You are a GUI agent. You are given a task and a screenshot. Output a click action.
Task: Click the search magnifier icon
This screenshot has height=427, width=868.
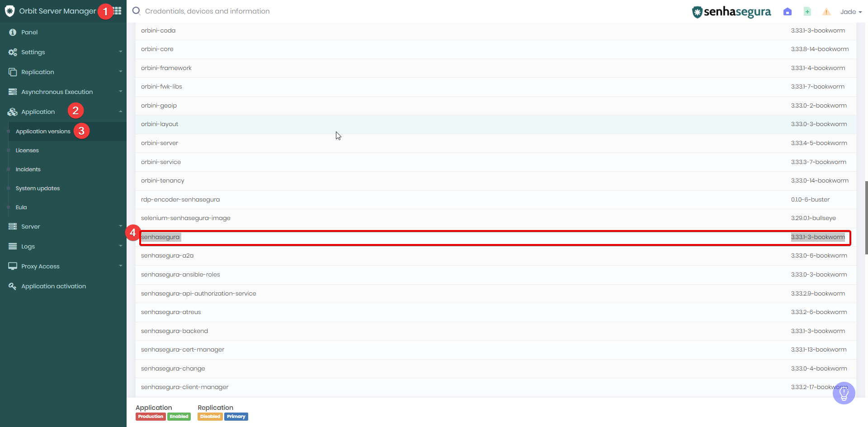pos(136,11)
